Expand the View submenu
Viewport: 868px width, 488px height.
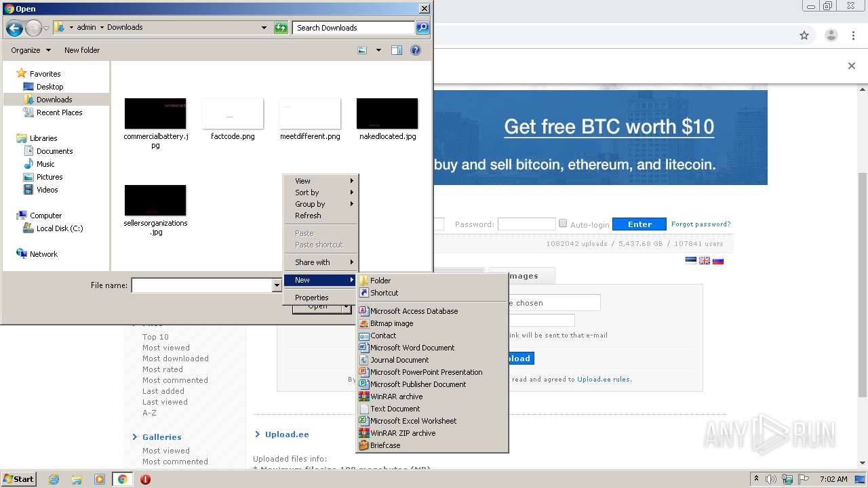pos(320,181)
